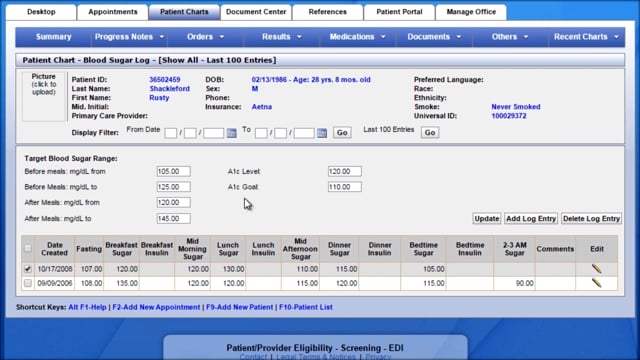
Task: Click Add Log Entry button
Action: (x=531, y=218)
